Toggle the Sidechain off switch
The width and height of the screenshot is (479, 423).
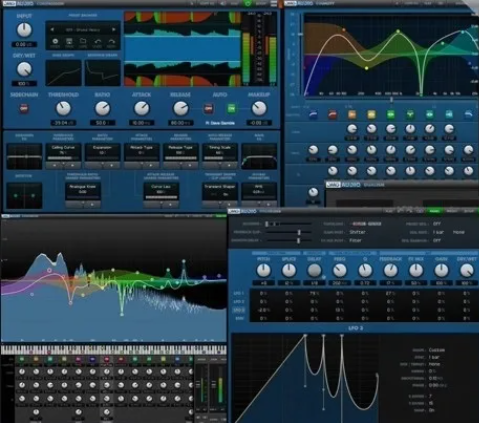(24, 108)
